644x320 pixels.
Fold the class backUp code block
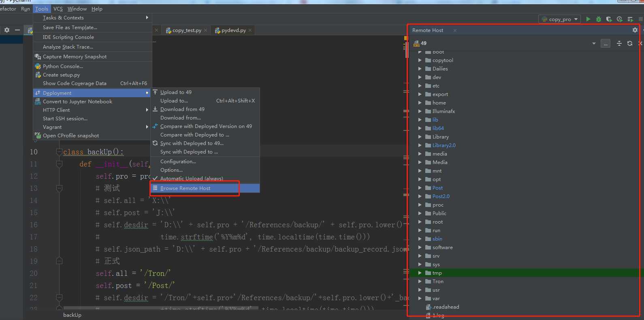point(59,152)
